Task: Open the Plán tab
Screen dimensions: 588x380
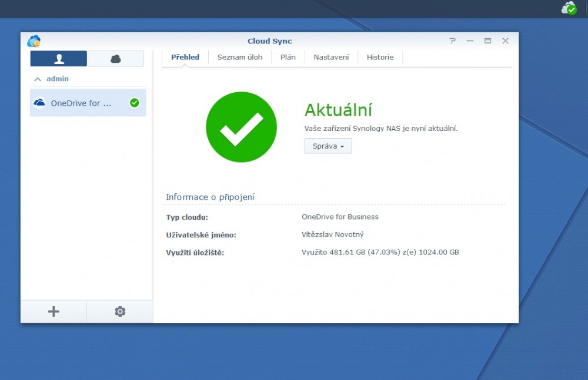Action: pyautogui.click(x=288, y=57)
